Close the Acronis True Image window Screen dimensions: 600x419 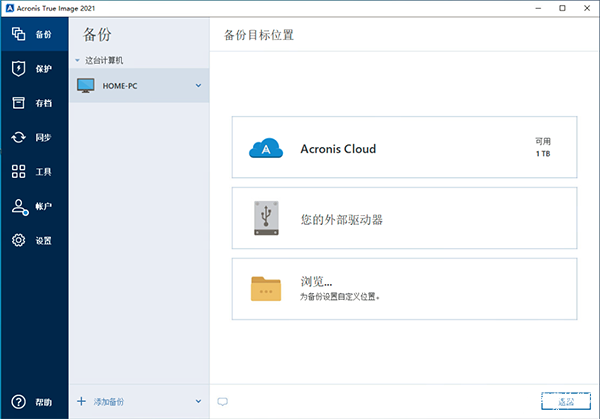click(582, 8)
